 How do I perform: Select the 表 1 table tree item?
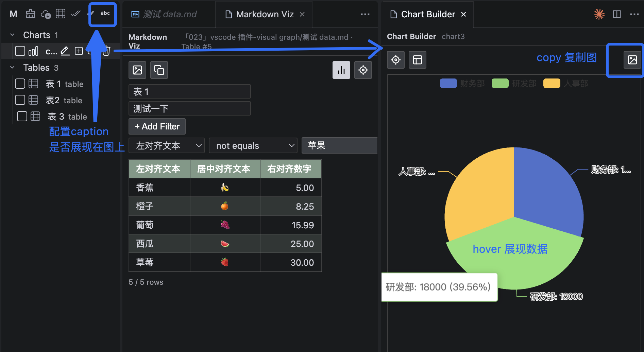point(61,84)
